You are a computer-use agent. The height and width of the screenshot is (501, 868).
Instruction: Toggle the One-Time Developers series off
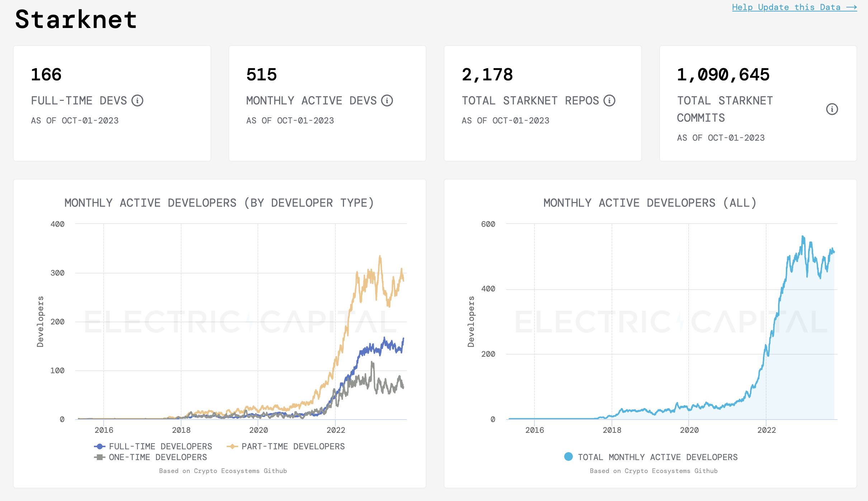158,457
